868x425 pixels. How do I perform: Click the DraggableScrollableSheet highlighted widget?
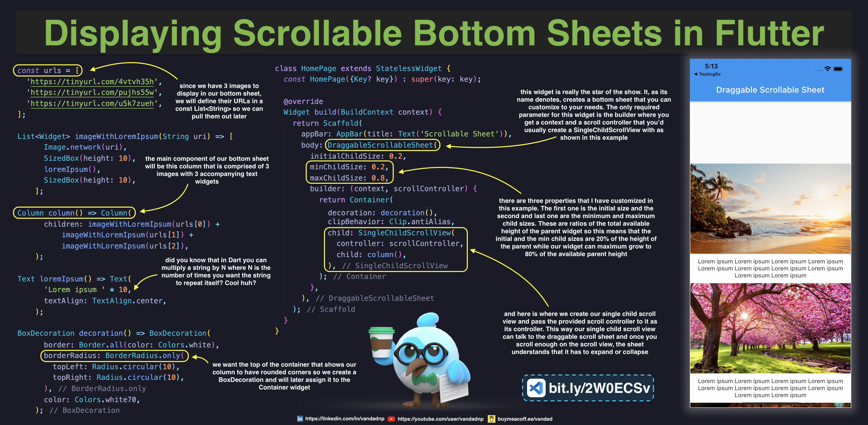(384, 145)
